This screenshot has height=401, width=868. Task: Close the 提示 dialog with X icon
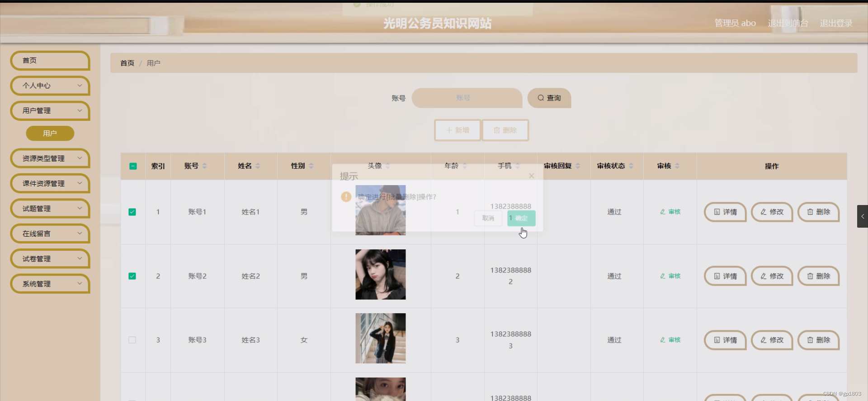click(x=532, y=176)
